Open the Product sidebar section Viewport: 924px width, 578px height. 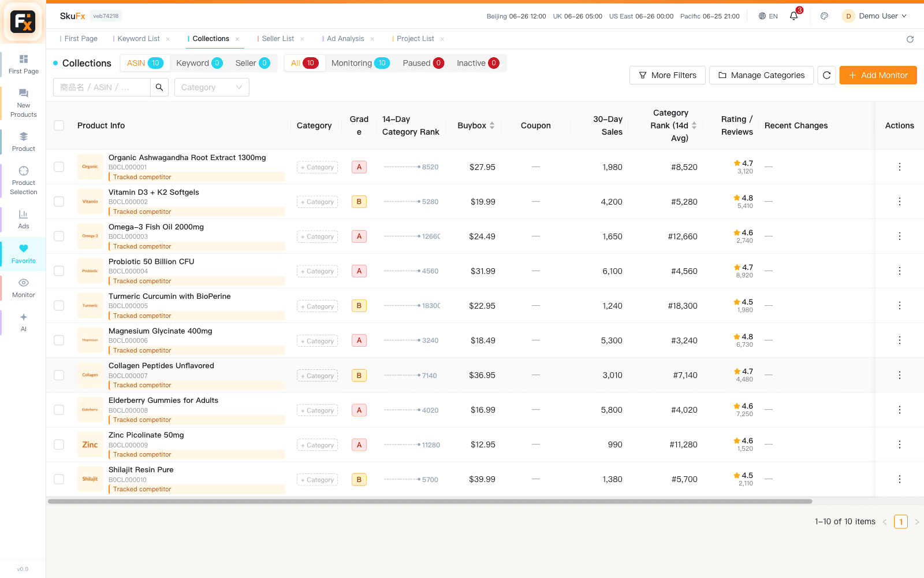(24, 142)
